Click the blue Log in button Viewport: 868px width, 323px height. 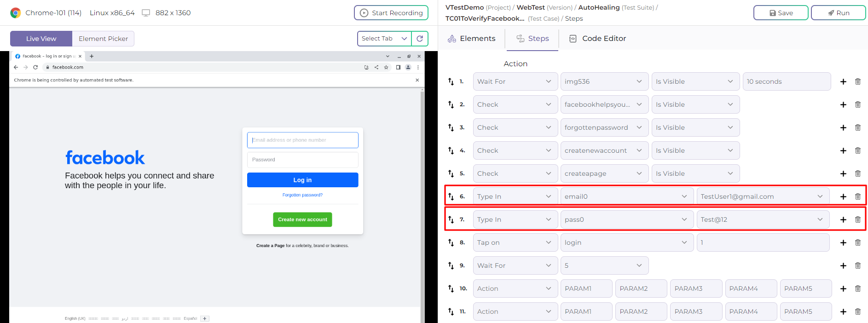pos(302,180)
